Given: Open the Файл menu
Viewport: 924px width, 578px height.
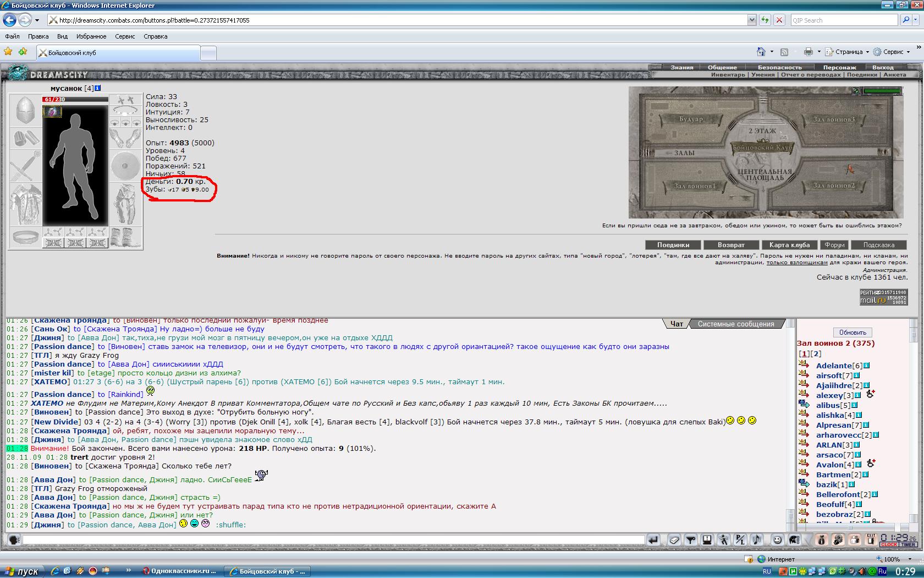Looking at the screenshot, I should click(12, 36).
